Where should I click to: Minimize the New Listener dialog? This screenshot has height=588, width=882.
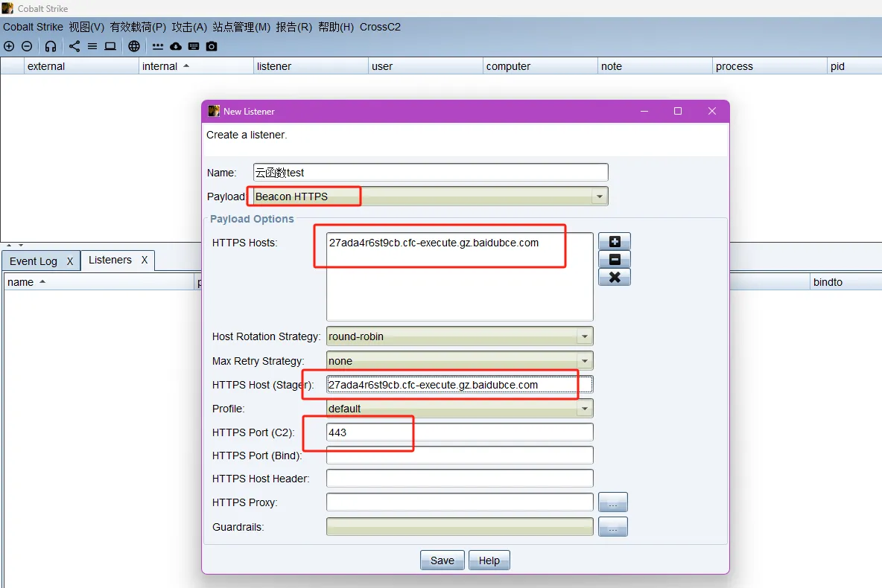[644, 112]
